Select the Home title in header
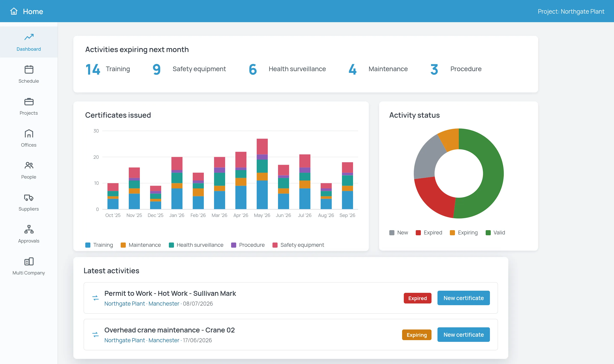 click(x=33, y=11)
